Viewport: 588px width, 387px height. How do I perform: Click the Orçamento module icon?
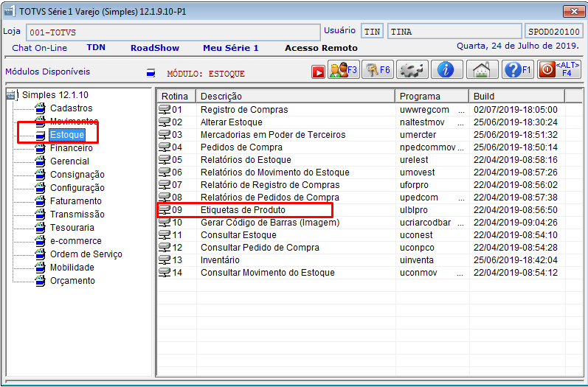coord(41,281)
